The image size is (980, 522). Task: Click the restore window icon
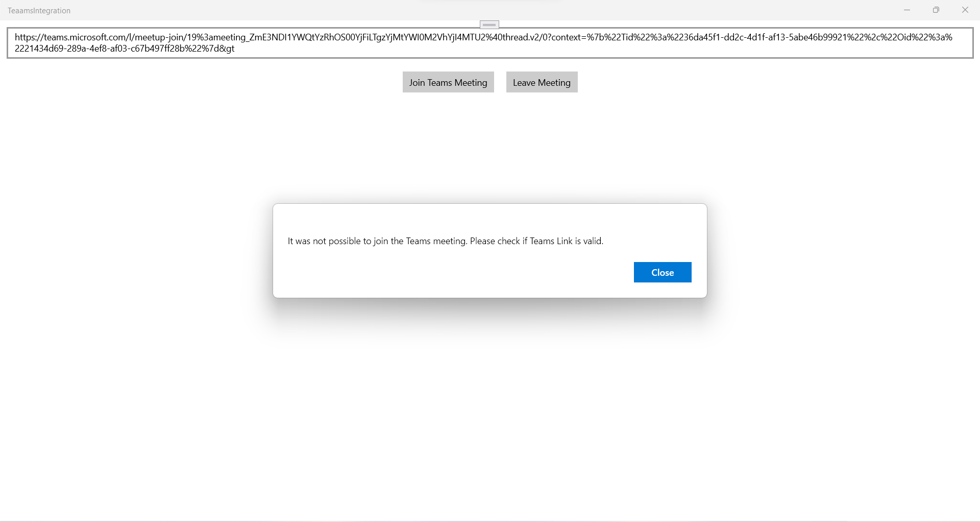936,10
